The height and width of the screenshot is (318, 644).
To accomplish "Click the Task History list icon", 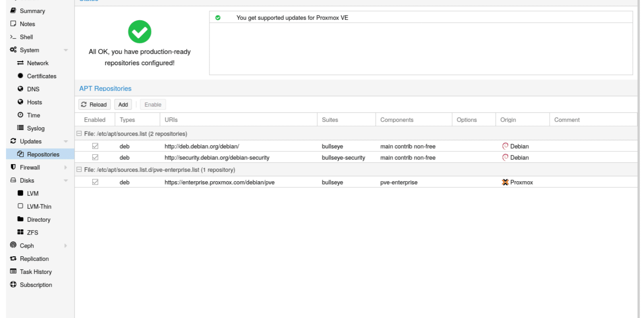I will point(13,271).
